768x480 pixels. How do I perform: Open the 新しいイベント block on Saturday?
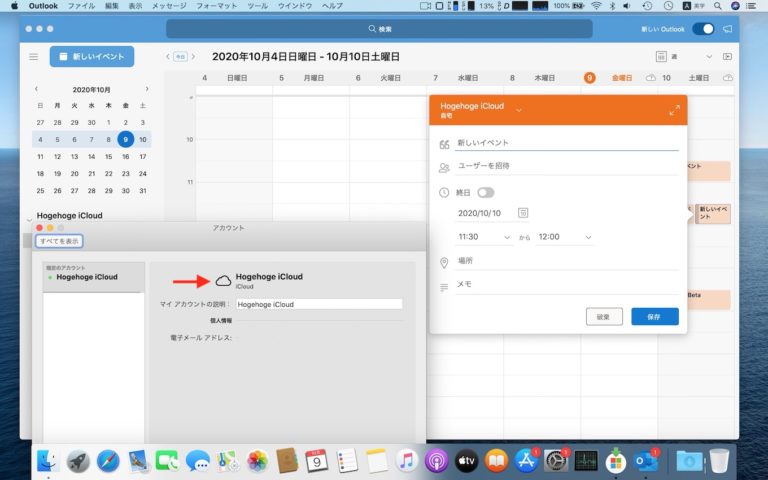(713, 214)
